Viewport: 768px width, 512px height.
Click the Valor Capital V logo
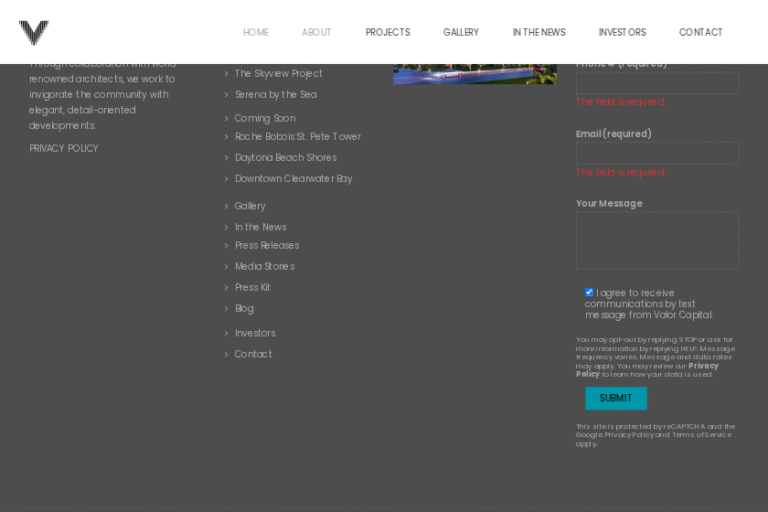[33, 33]
